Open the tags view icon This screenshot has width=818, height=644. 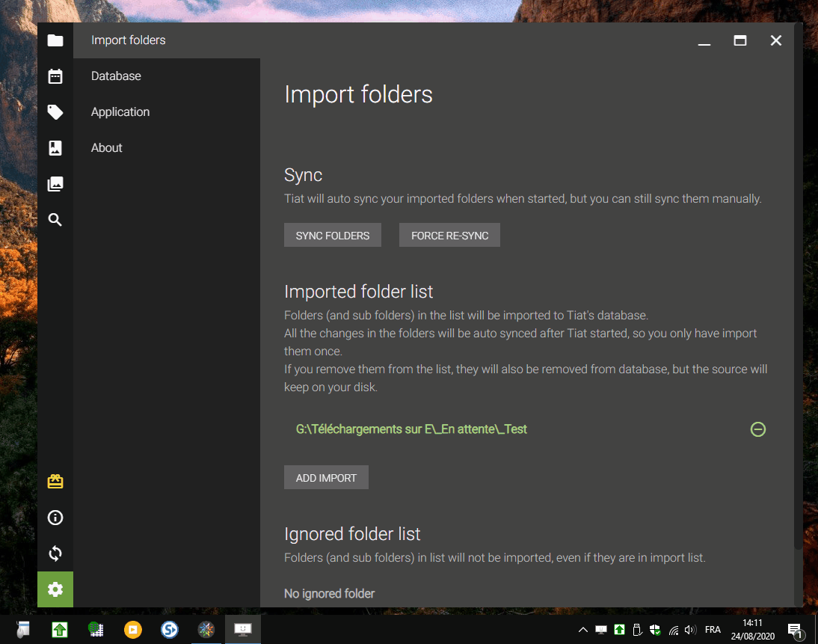[x=55, y=112]
